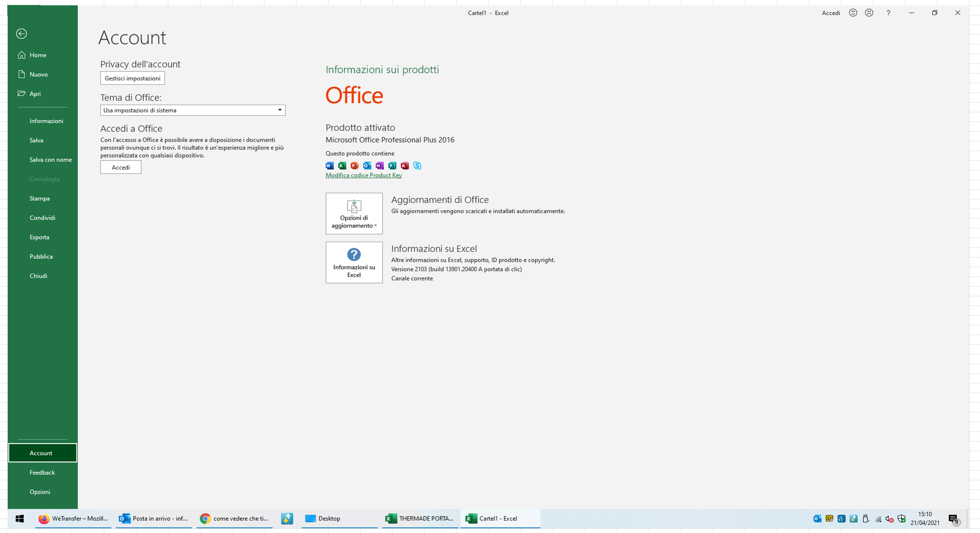The image size is (980, 533).
Task: Click the Publisher app icon under product contents
Action: [392, 166]
